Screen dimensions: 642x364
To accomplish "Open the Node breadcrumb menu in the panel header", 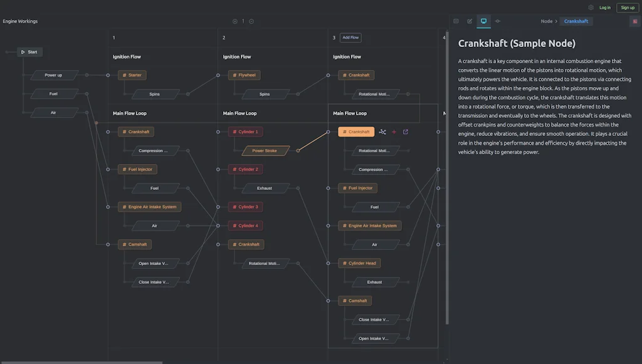I will coord(546,21).
